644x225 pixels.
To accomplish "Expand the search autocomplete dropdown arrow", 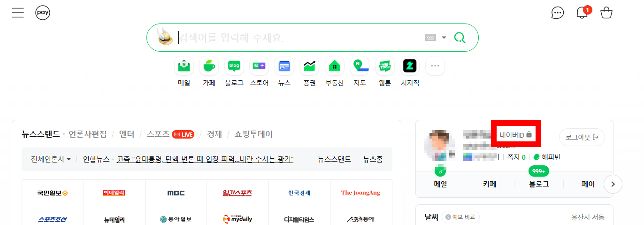I will 444,38.
